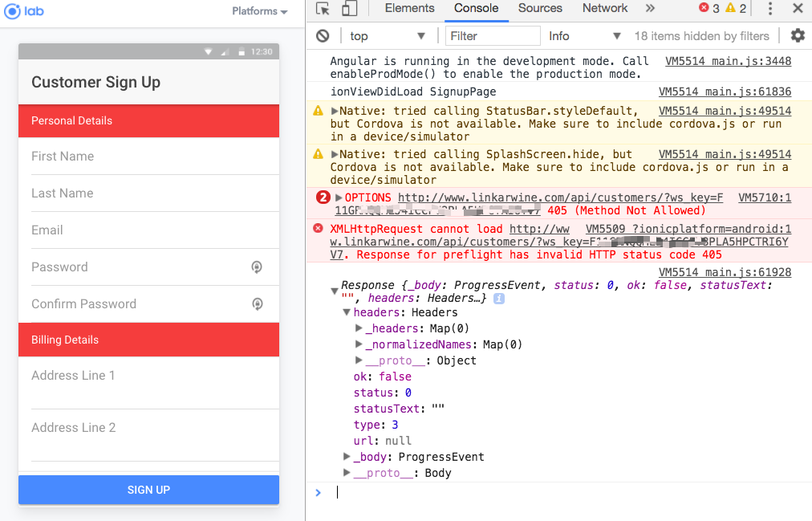This screenshot has height=521, width=812.
Task: Expand the _headers Map(0) node
Action: pos(359,328)
